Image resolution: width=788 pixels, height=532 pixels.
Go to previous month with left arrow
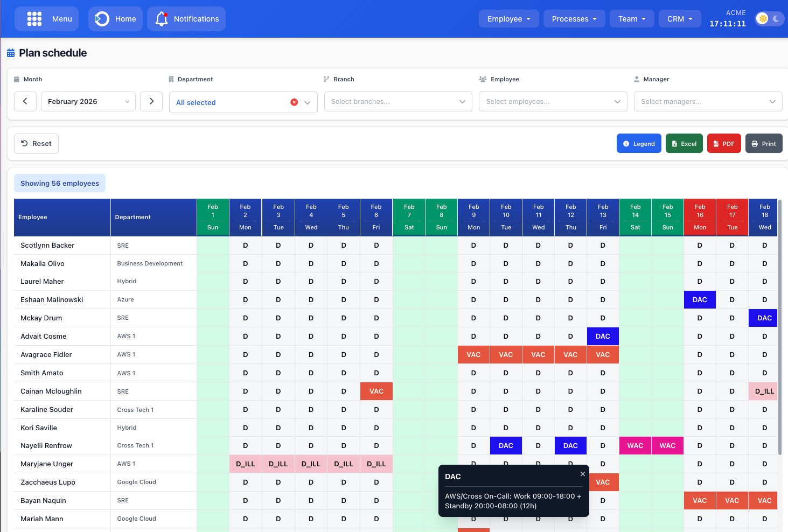pos(25,101)
